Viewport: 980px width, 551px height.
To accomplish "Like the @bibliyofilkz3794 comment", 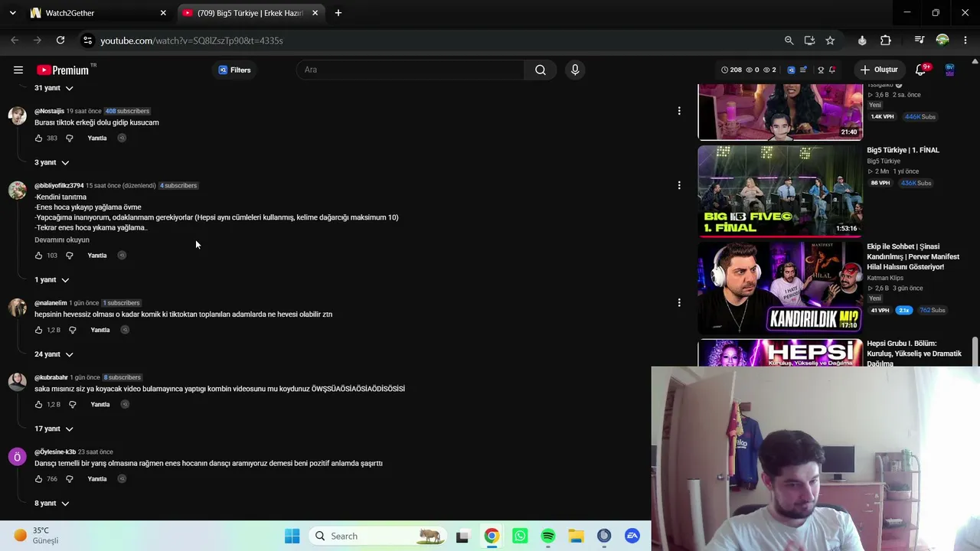I will [x=38, y=256].
